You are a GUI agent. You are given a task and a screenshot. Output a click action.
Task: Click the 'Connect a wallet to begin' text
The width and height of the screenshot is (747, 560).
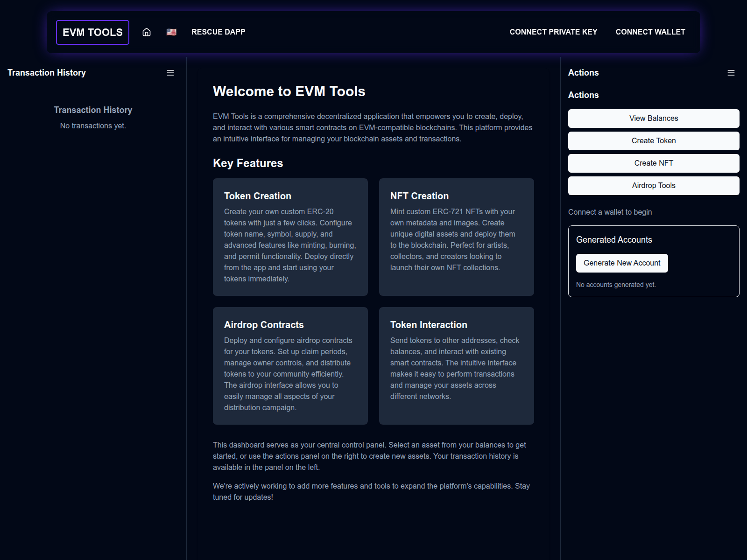[x=610, y=212]
